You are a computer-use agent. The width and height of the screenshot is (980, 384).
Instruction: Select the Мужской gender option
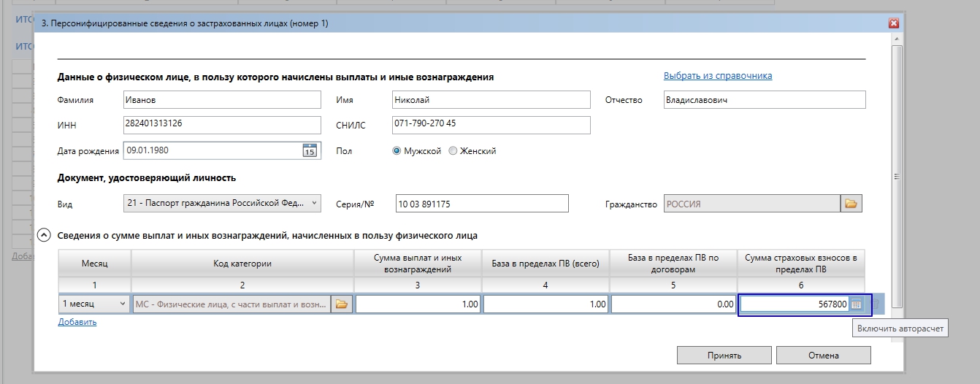click(x=397, y=151)
